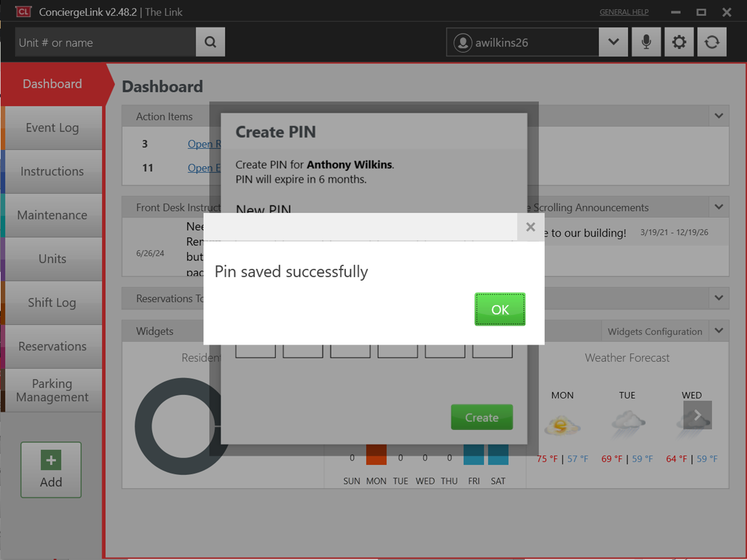Image resolution: width=747 pixels, height=560 pixels.
Task: Open the awilkins26 user dropdown arrow
Action: (613, 42)
